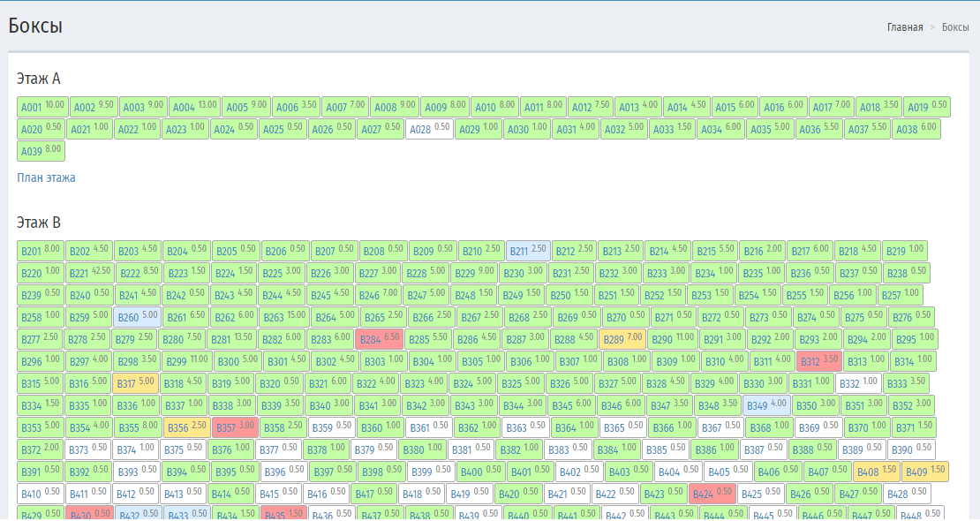Open box A019
The width and height of the screenshot is (980, 521).
click(x=927, y=107)
